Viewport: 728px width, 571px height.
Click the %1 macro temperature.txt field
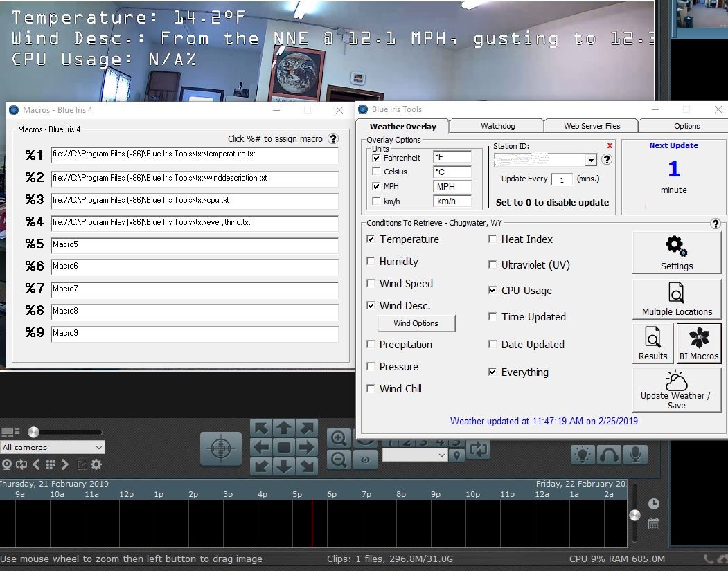195,154
